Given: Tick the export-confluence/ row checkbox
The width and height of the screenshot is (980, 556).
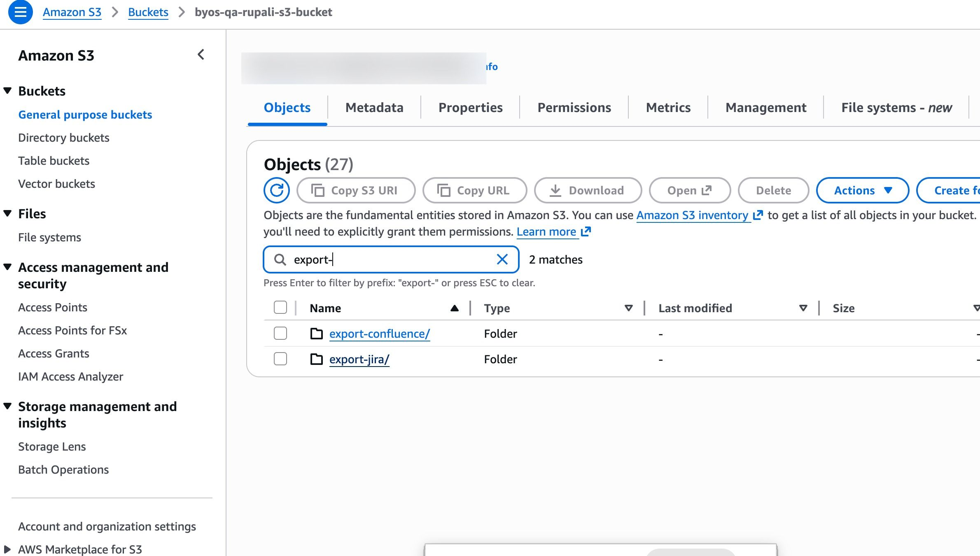Looking at the screenshot, I should tap(280, 333).
